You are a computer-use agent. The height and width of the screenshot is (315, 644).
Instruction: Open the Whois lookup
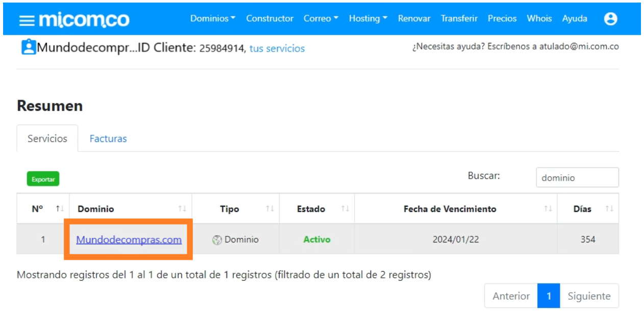tap(539, 18)
